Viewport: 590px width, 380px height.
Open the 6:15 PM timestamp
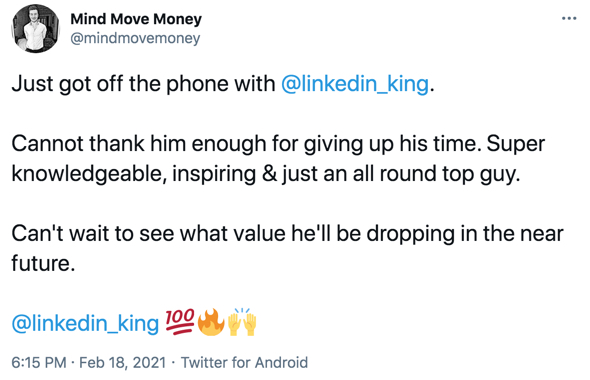tap(39, 362)
